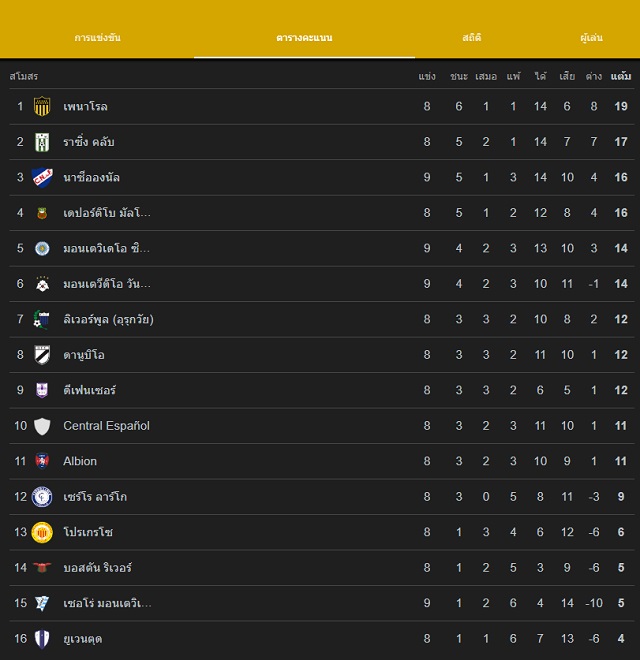Viewport: 640px width, 660px height.
Task: Click the ชนะ wins column header
Action: point(459,76)
